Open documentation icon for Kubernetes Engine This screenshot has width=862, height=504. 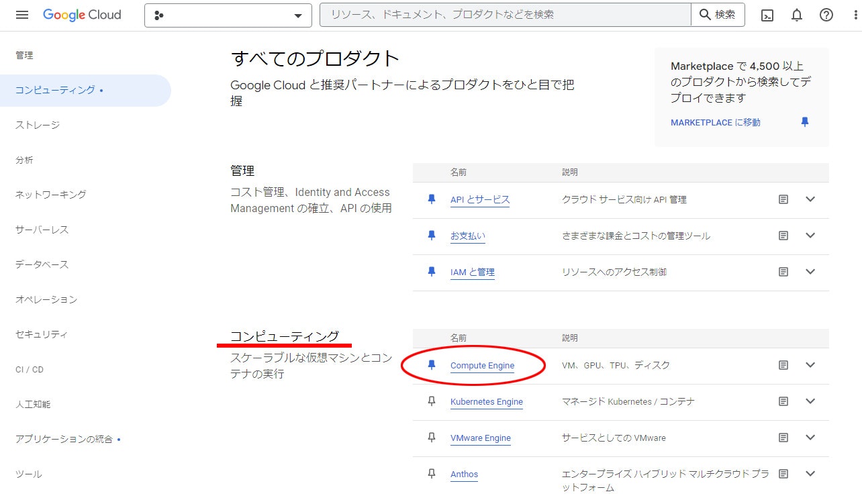point(783,401)
